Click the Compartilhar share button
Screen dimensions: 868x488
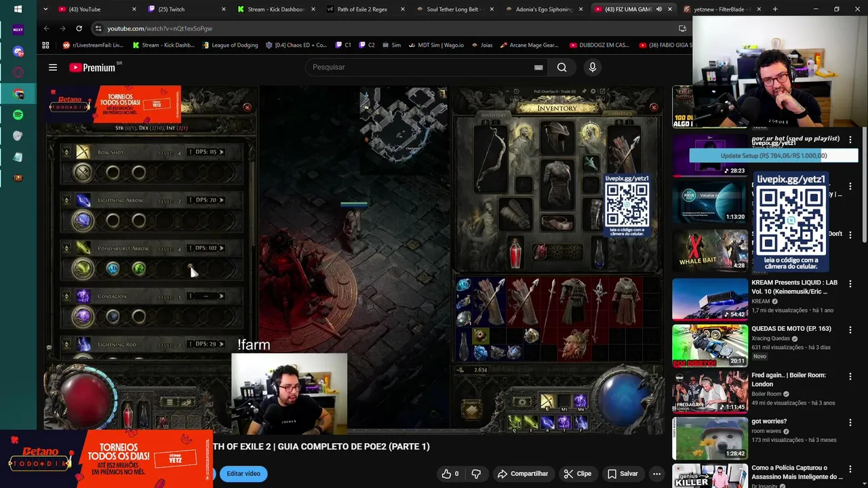(522, 474)
